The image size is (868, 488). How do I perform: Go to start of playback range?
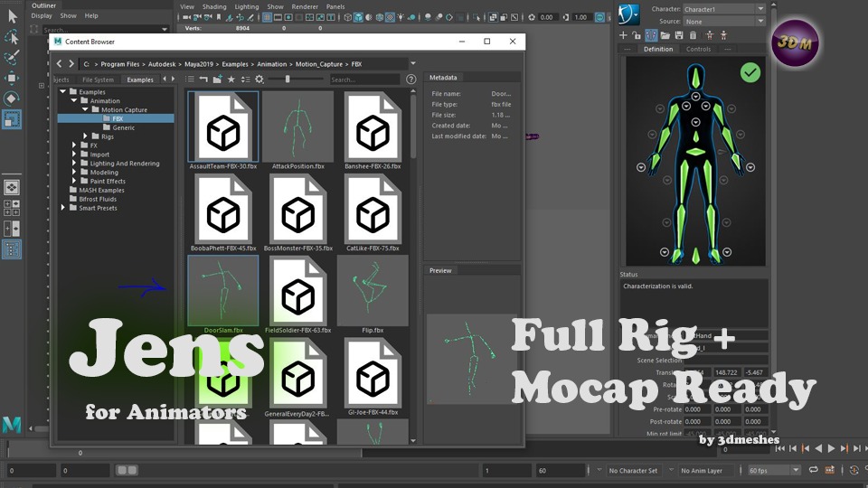pos(779,448)
